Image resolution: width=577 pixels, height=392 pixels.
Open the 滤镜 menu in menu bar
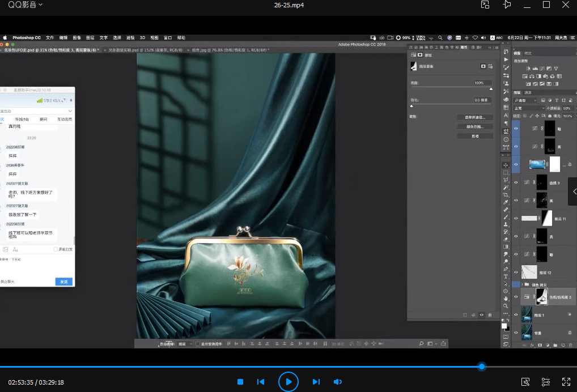[130, 38]
